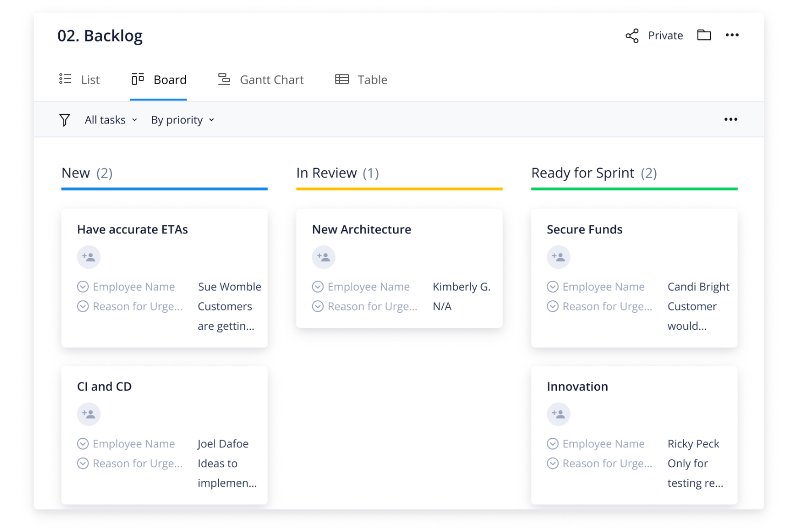Click Employee Name field icon on Secure Funds
This screenshot has height=532, width=798.
click(x=553, y=287)
